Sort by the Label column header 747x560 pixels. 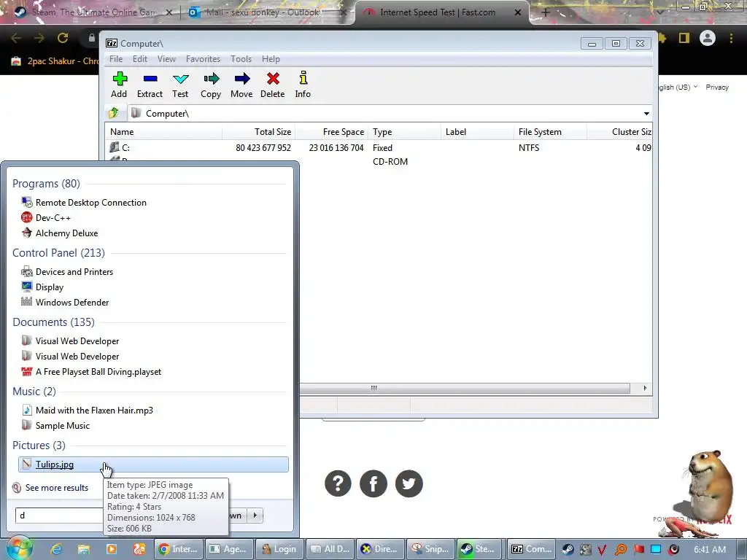click(477, 132)
